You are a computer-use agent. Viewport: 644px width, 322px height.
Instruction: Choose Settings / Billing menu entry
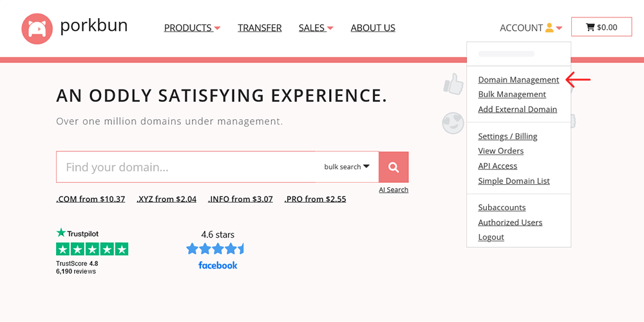tap(507, 137)
